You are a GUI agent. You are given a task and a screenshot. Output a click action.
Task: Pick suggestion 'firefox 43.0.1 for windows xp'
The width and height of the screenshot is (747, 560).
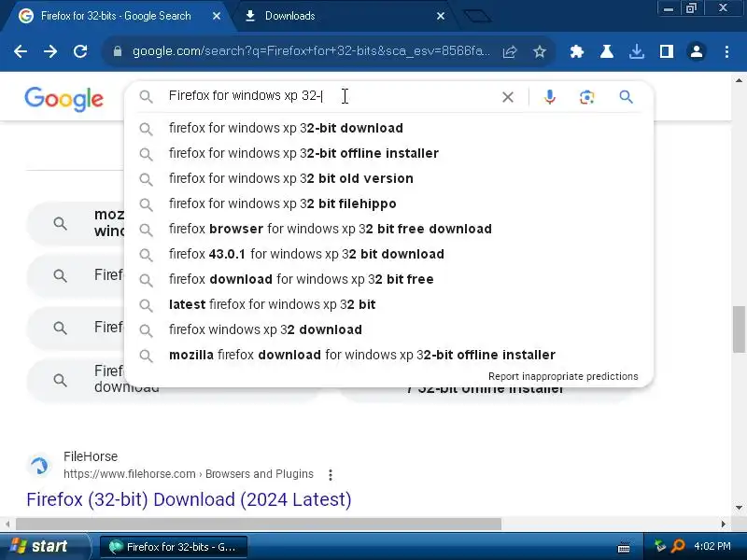click(x=389, y=254)
